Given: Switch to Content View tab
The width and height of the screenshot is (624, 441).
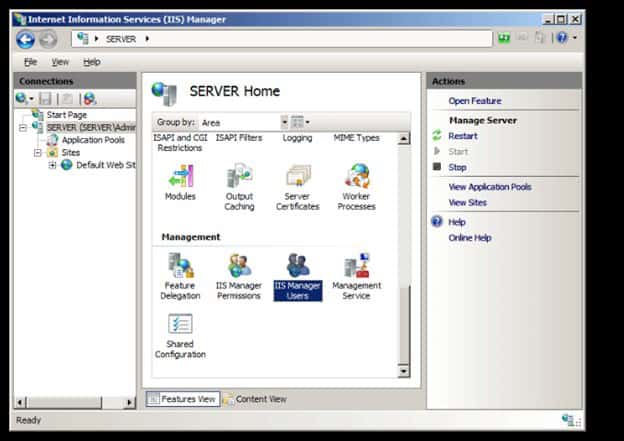Looking at the screenshot, I should click(x=255, y=399).
